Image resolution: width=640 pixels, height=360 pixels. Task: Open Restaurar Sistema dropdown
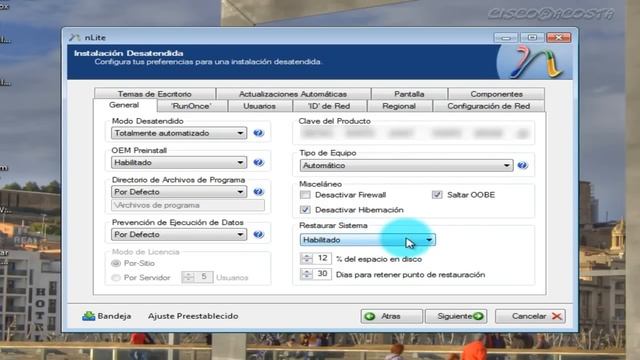point(368,240)
